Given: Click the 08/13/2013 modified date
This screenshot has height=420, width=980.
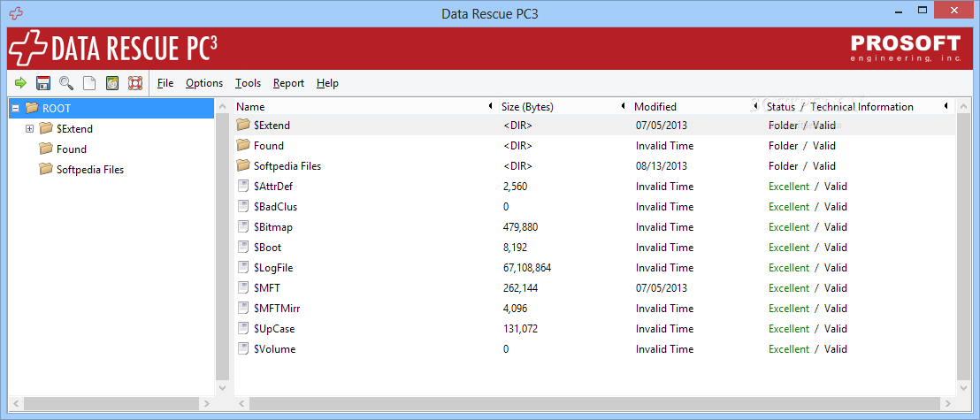Looking at the screenshot, I should click(x=662, y=166).
